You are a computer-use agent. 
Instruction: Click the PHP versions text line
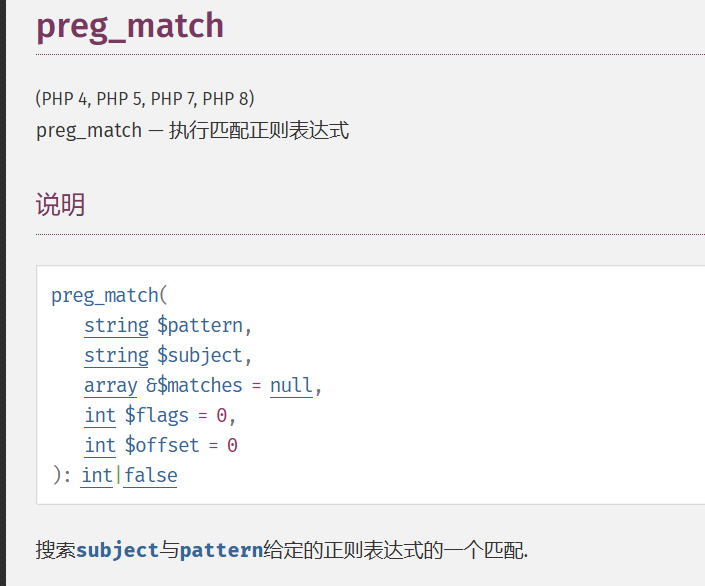click(145, 98)
